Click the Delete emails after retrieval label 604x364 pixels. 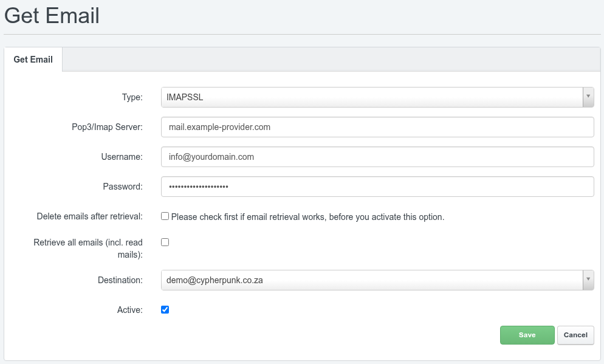point(89,216)
